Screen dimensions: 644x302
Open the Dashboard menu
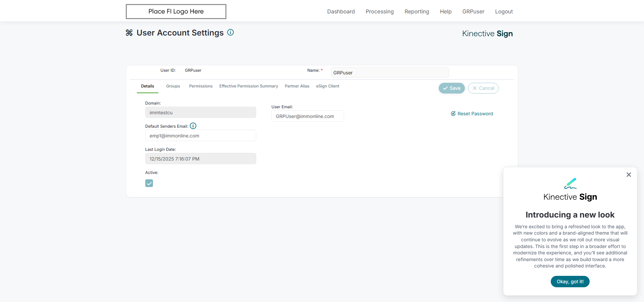(x=341, y=11)
